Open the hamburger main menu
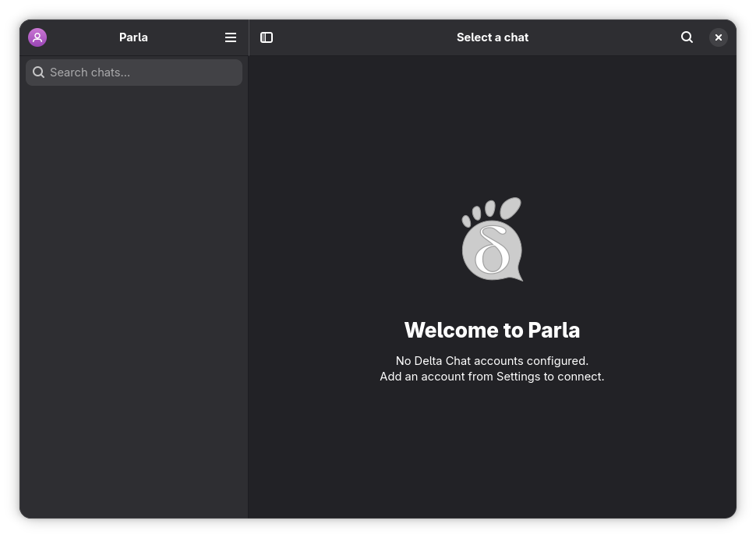756x538 pixels. point(231,37)
